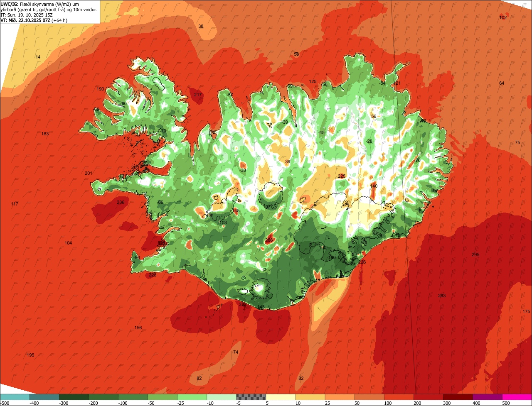532x406 pixels.
Task: Select the map value '117' at far west
Action: 15,204
